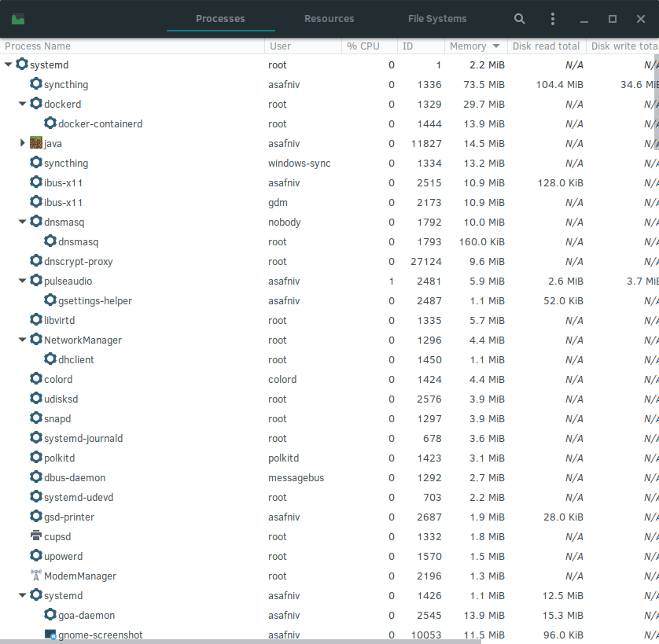Switch to the Resources tab
The image size is (659, 644).
[x=329, y=19]
